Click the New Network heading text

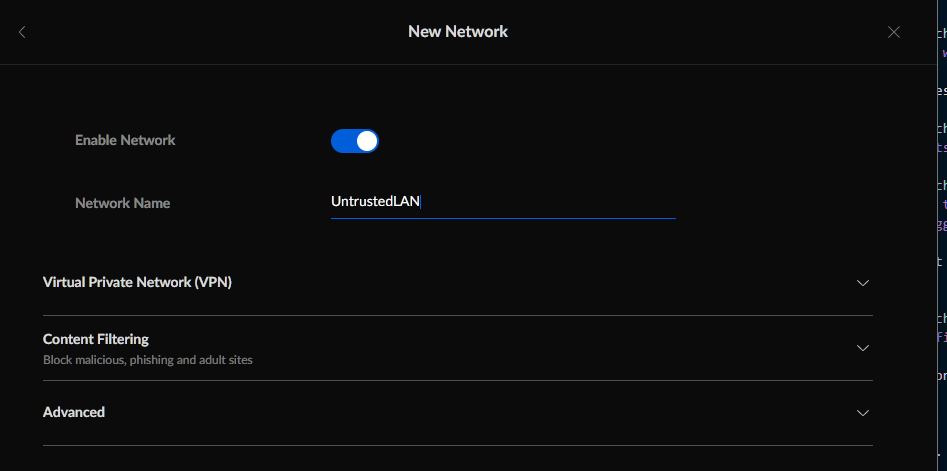pyautogui.click(x=458, y=31)
